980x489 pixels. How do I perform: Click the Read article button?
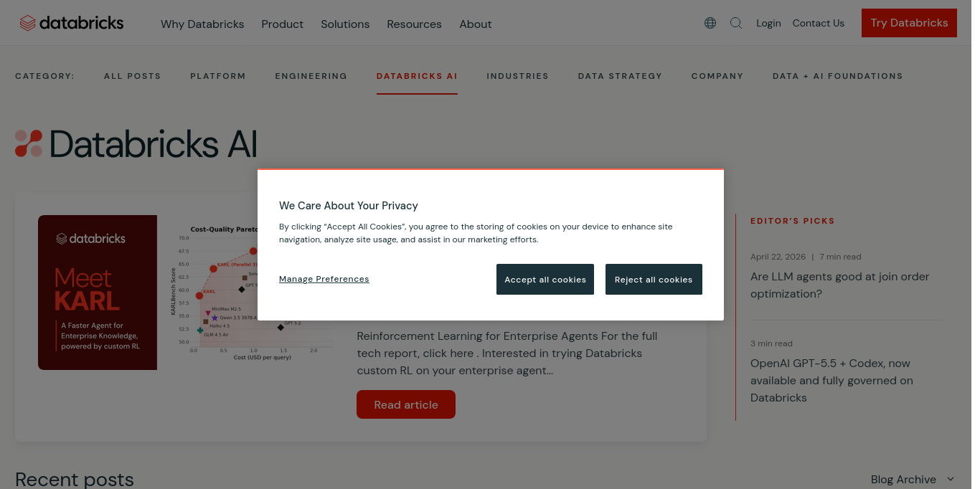[406, 404]
